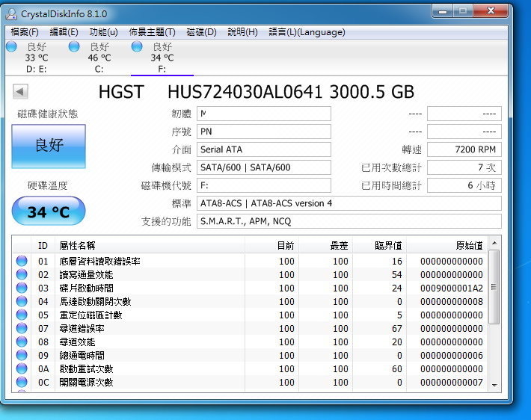
Task: Select the 底層資料讀取錯誤率 row
Action: coord(250,261)
